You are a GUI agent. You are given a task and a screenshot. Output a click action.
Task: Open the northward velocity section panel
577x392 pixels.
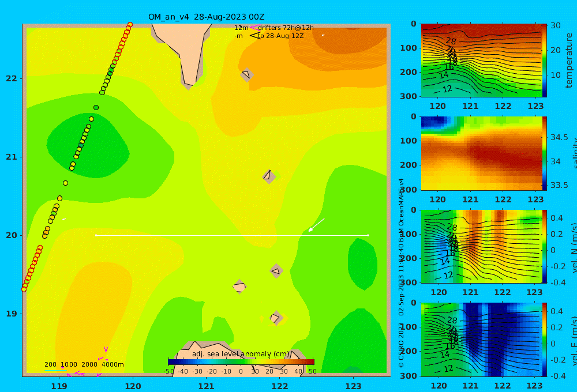tap(481, 246)
